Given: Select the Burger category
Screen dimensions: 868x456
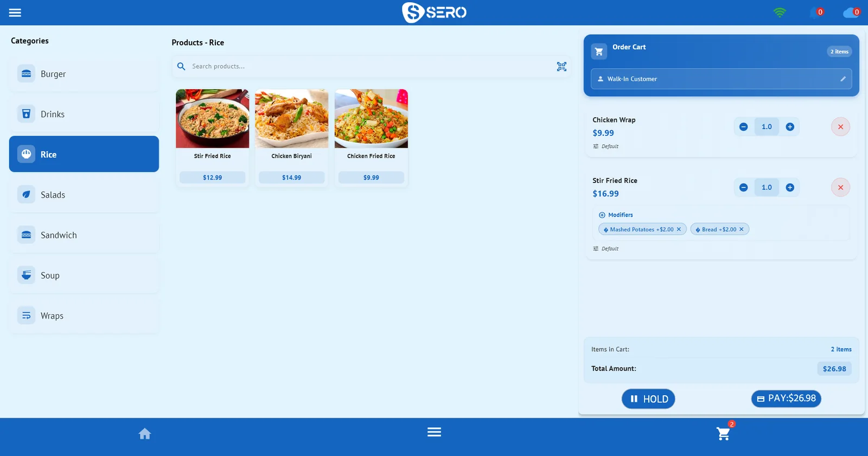Looking at the screenshot, I should click(x=84, y=74).
